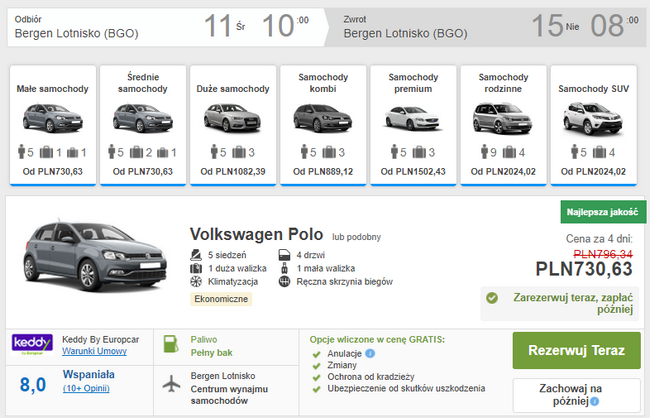Click the pickup date 11 Śr
Screen dimensions: 650x418
coord(224,26)
